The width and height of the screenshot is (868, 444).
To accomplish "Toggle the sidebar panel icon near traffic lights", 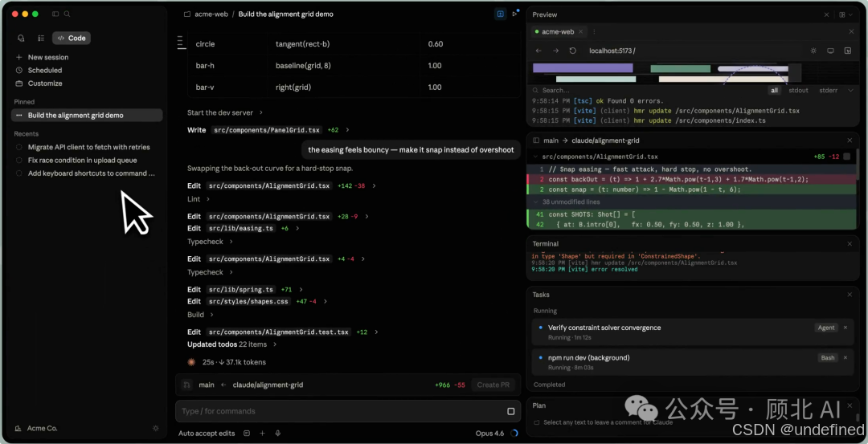I will (55, 14).
